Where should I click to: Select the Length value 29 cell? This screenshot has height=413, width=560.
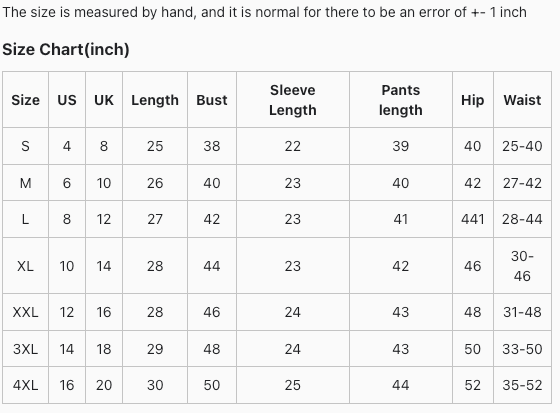point(155,349)
